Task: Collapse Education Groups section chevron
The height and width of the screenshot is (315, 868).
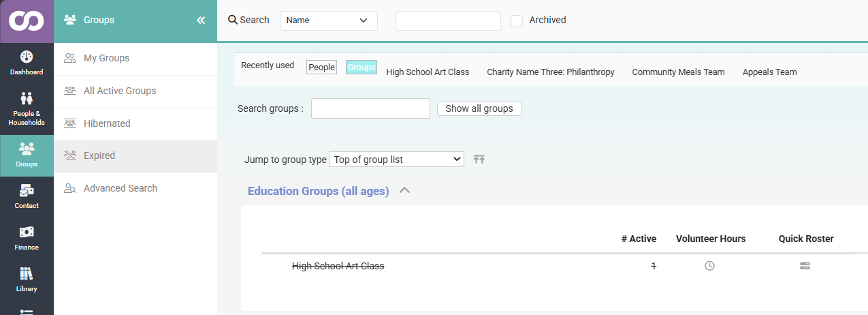Action: pyautogui.click(x=404, y=191)
